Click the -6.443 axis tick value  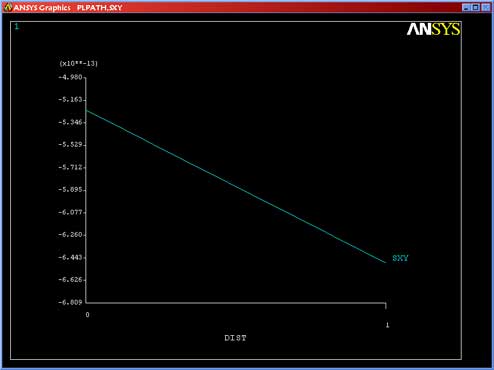coord(70,257)
